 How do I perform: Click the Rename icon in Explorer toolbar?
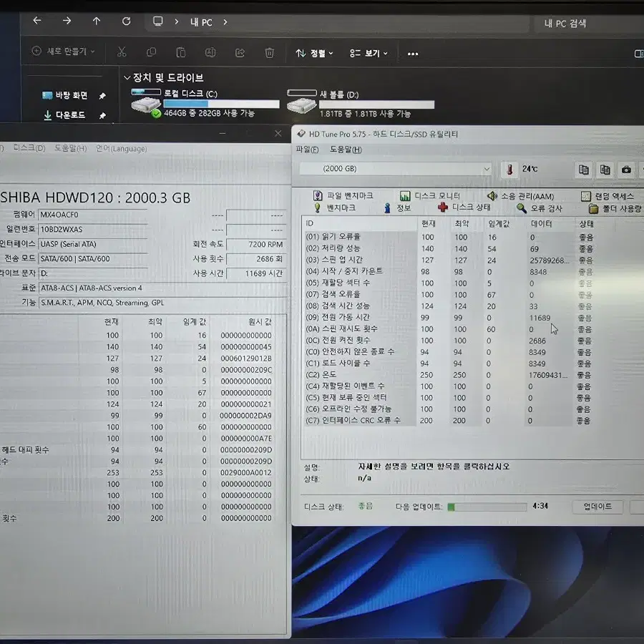point(210,52)
